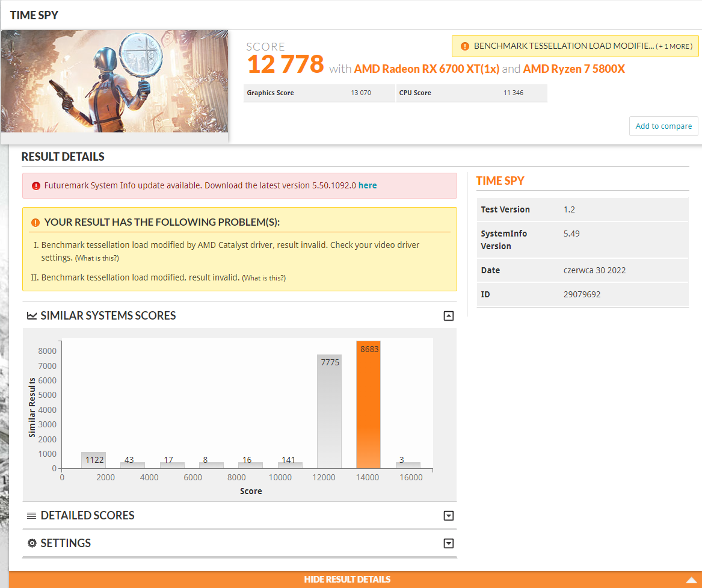Click the orange TIME SPY sidebar heading

[500, 181]
